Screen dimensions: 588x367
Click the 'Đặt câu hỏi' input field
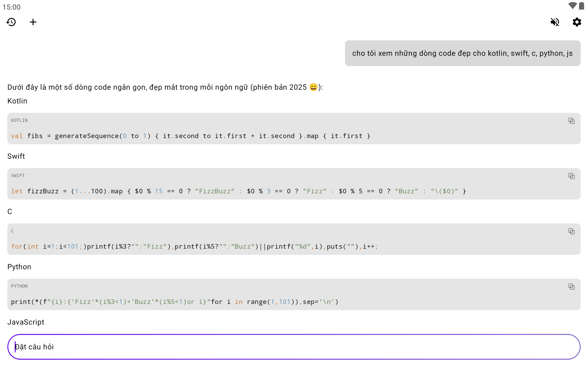click(x=294, y=347)
